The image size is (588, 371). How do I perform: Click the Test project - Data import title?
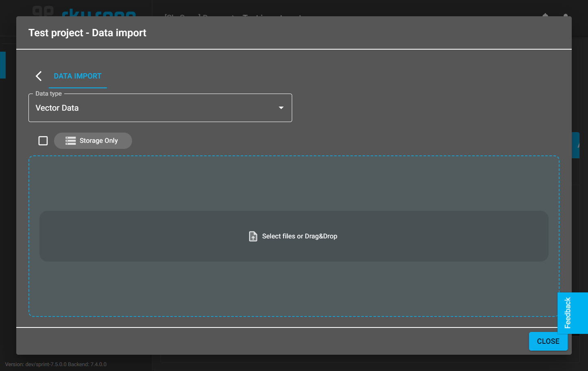(87, 33)
